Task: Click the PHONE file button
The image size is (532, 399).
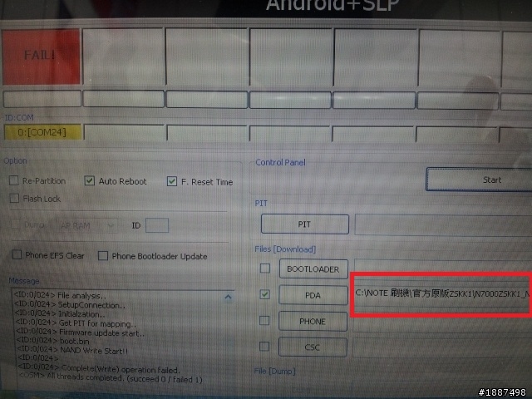Action: coord(313,322)
